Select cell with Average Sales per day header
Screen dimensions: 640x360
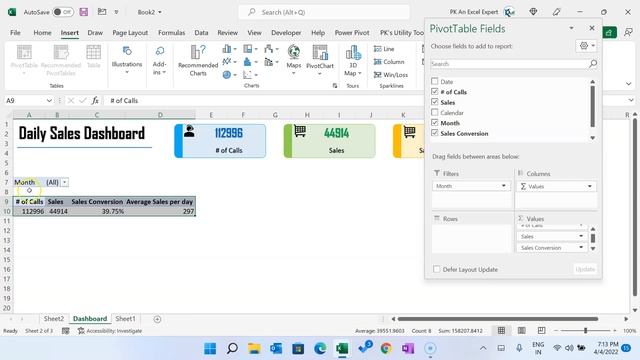160,202
